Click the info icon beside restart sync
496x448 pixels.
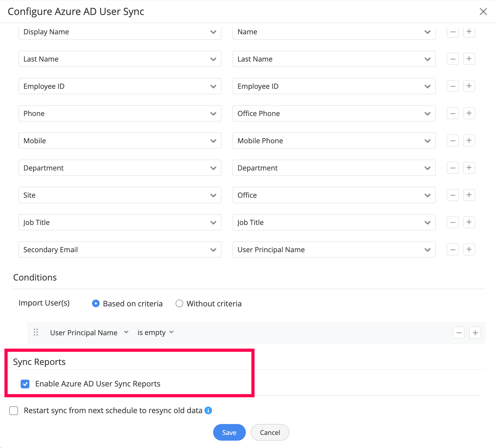(208, 410)
